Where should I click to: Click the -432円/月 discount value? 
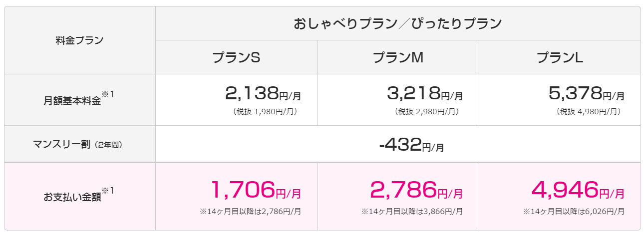pyautogui.click(x=412, y=145)
